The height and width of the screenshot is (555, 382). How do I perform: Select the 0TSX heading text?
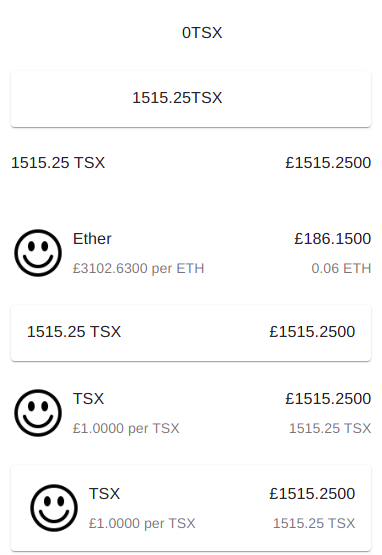[202, 33]
